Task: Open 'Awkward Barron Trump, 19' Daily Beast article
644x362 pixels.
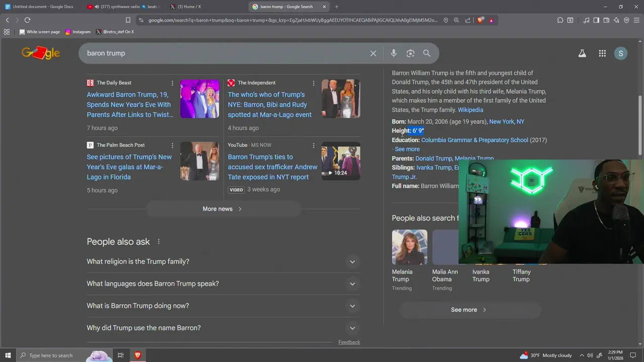Action: [130, 105]
